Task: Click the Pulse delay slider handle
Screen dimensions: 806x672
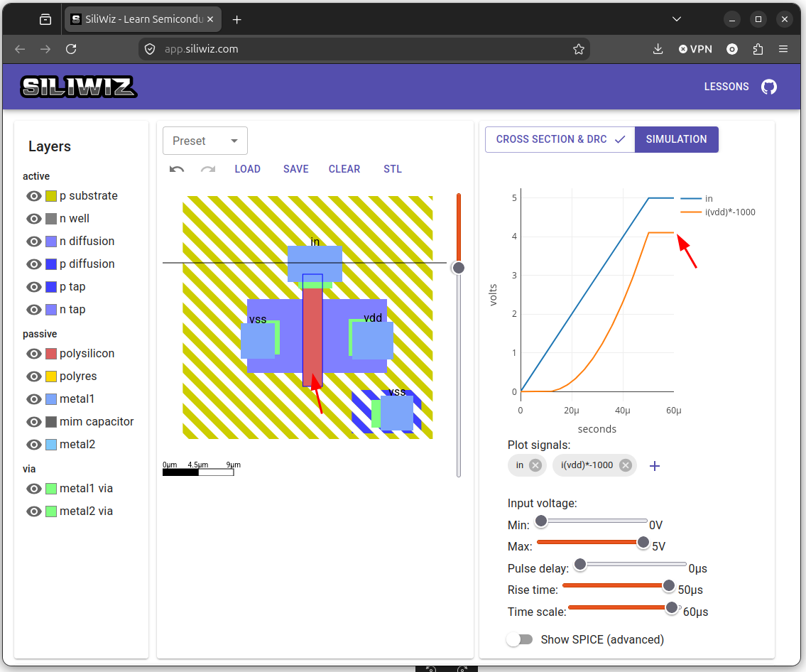Action: pos(580,565)
